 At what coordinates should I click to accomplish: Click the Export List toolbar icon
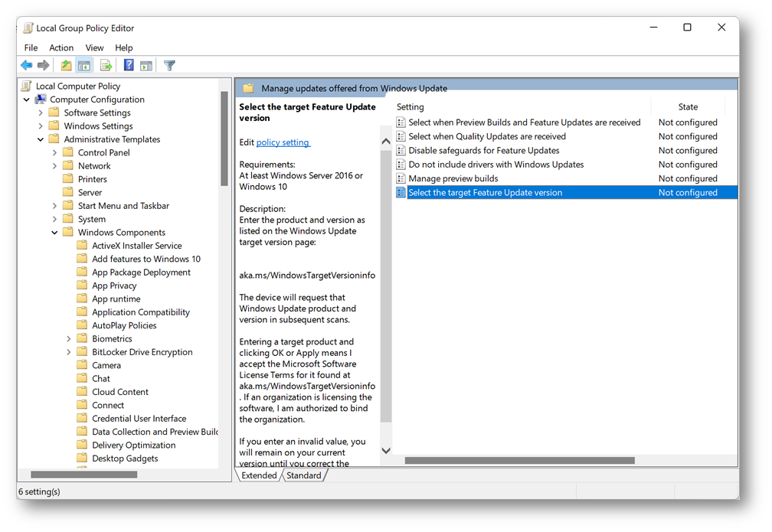(x=106, y=66)
